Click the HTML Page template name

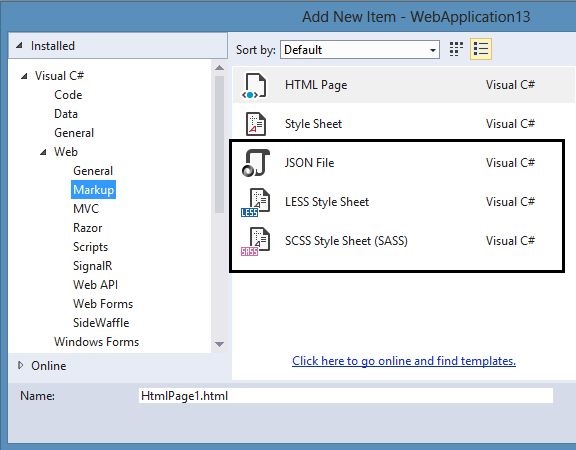point(316,85)
